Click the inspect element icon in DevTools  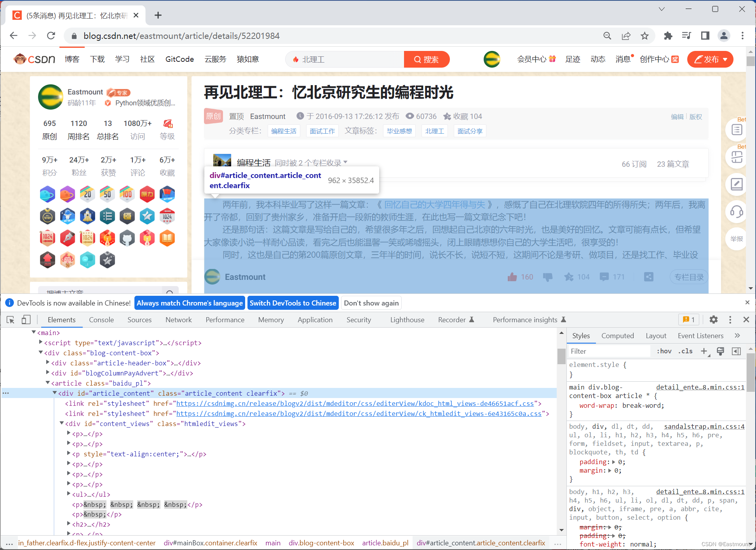point(11,320)
